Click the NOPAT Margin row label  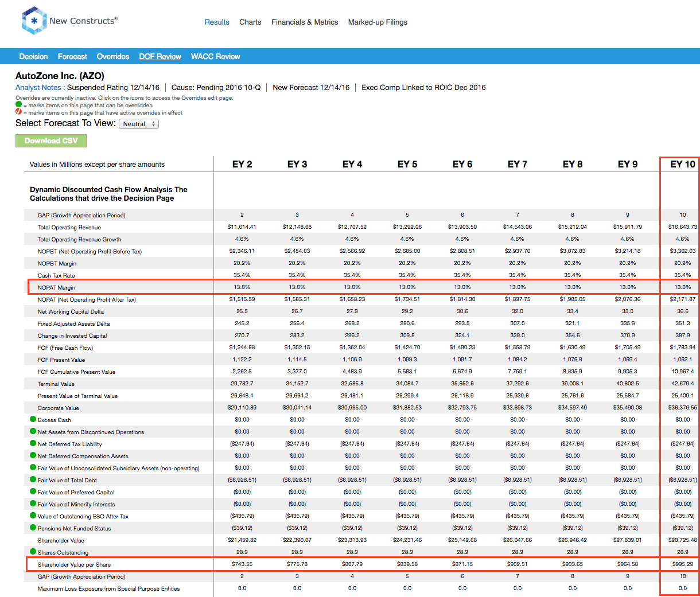[x=56, y=288]
